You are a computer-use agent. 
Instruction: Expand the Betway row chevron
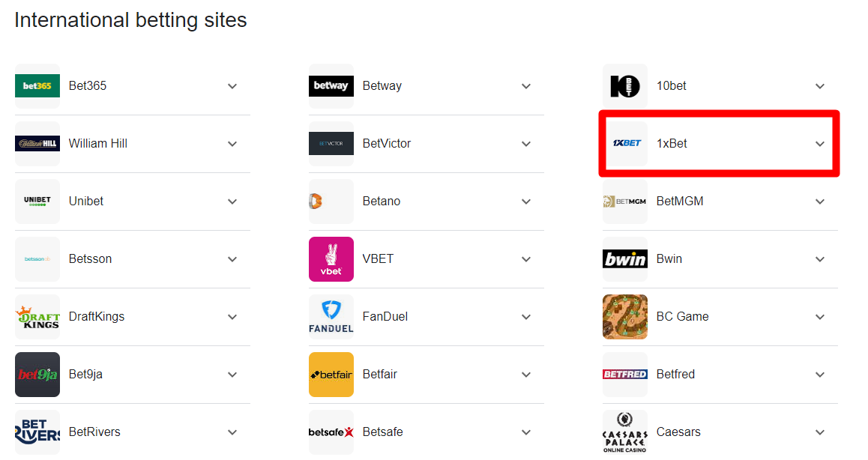[x=526, y=86]
